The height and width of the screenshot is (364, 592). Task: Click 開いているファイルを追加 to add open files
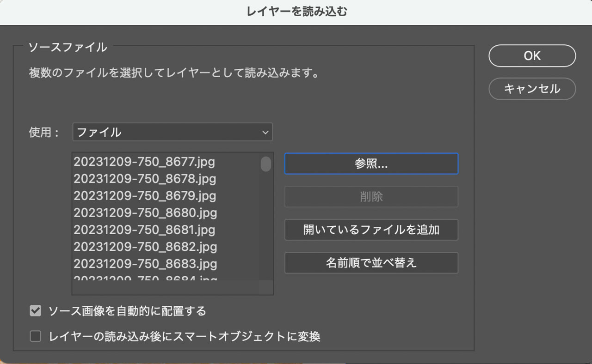tap(371, 230)
